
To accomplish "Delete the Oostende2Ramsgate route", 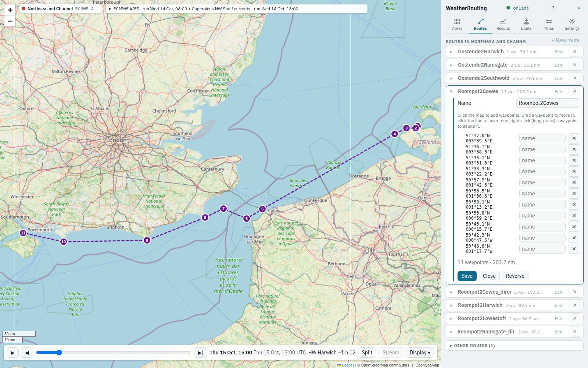I will (x=575, y=65).
